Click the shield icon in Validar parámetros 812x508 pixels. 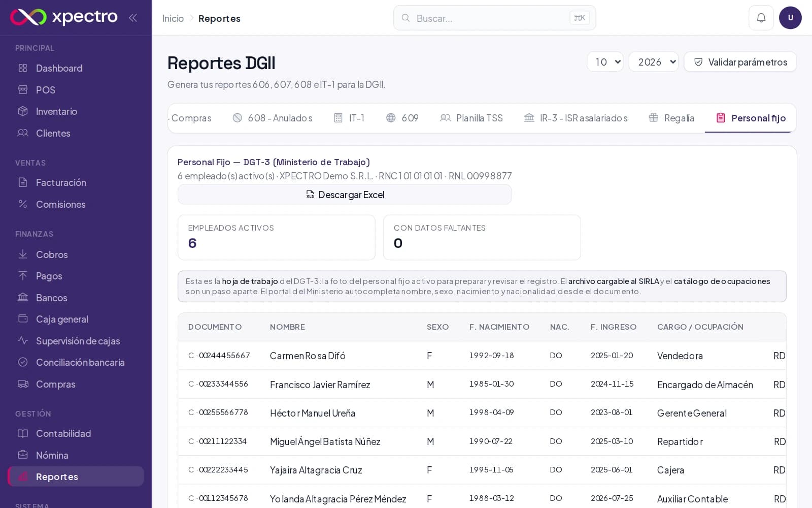[x=698, y=62]
